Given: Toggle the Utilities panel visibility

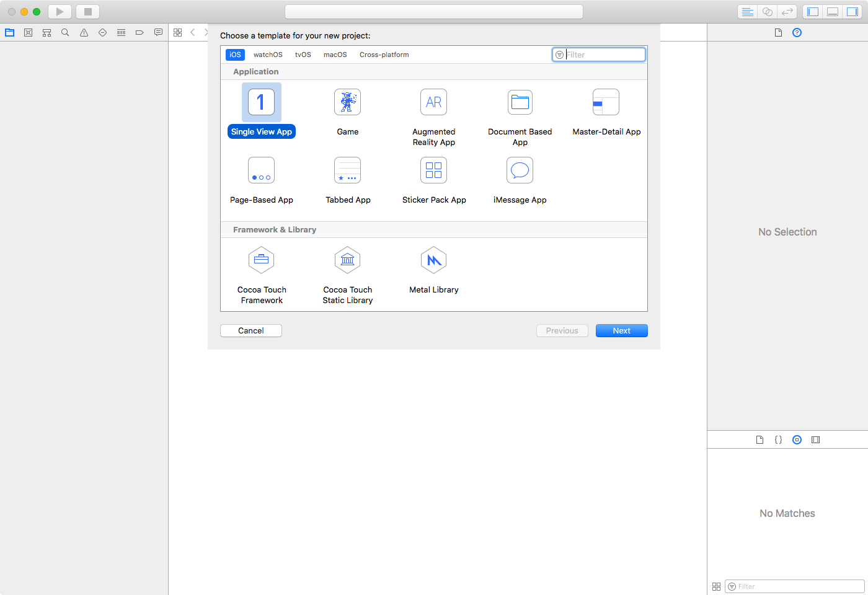Looking at the screenshot, I should (x=852, y=12).
